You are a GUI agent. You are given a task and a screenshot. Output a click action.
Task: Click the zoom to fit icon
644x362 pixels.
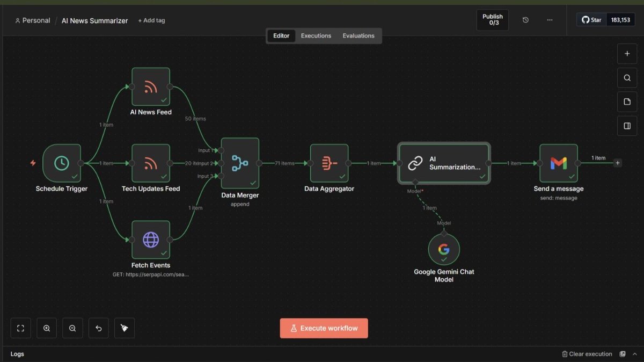coord(20,328)
